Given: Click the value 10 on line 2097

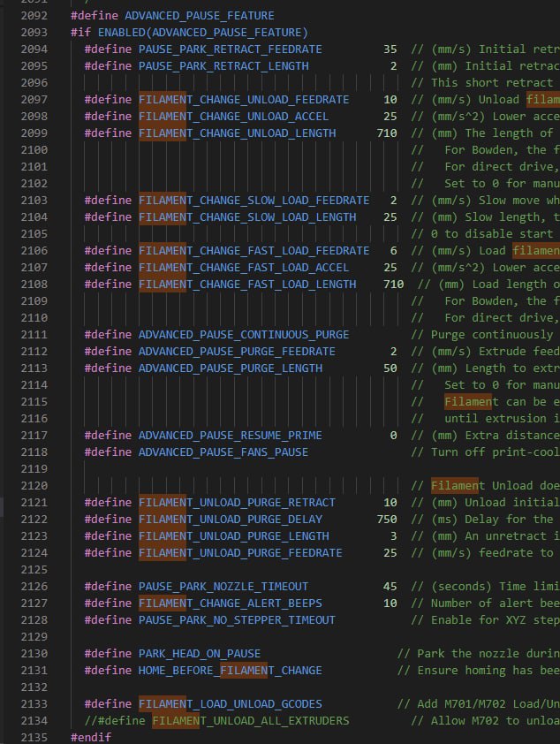Looking at the screenshot, I should pyautogui.click(x=390, y=100).
